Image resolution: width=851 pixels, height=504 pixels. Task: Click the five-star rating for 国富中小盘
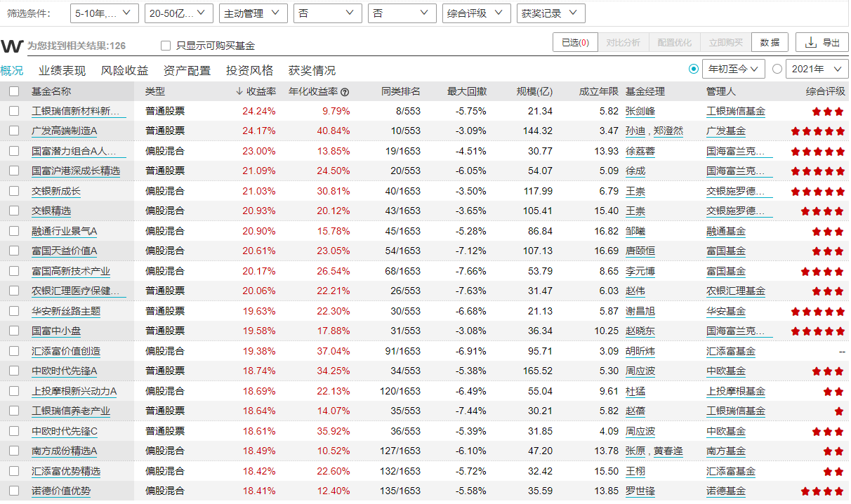coord(818,331)
